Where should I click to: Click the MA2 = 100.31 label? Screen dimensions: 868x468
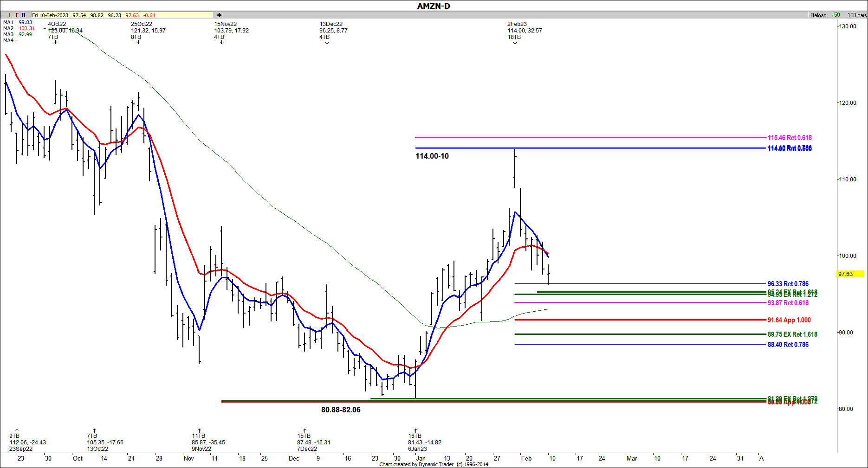[19, 28]
